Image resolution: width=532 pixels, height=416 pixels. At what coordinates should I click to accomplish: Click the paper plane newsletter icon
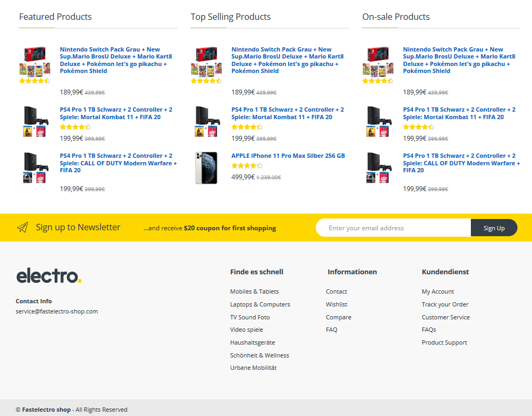23,227
